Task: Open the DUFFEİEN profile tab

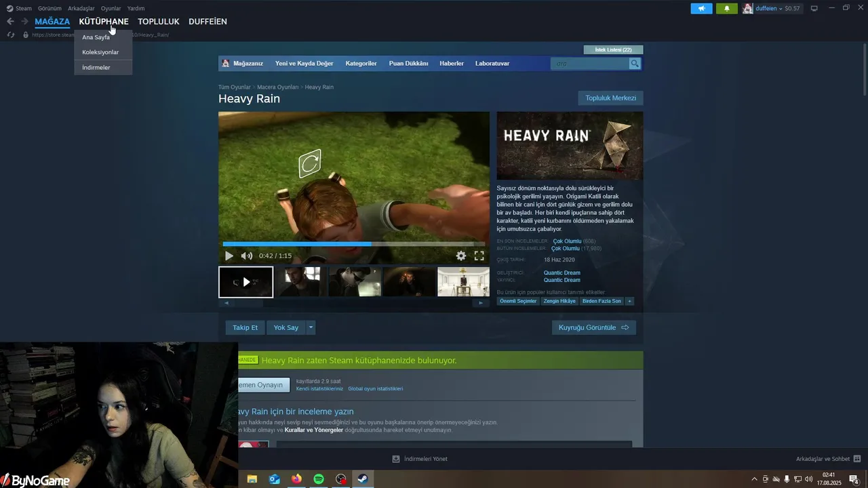Action: tap(208, 22)
